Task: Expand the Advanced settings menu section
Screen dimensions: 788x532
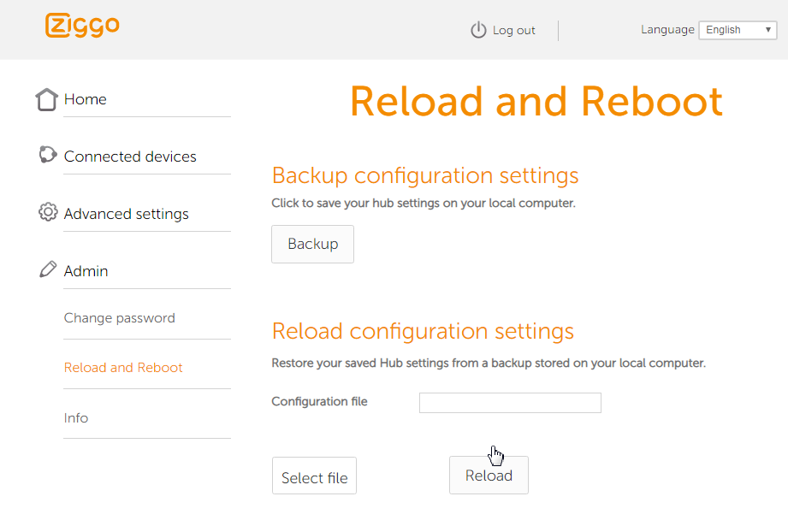Action: (127, 214)
